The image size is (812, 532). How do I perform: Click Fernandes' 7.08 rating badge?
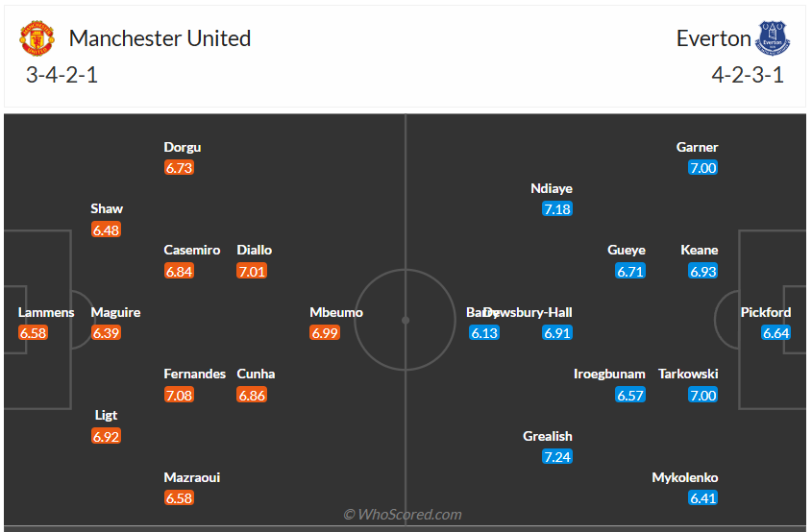tap(179, 396)
